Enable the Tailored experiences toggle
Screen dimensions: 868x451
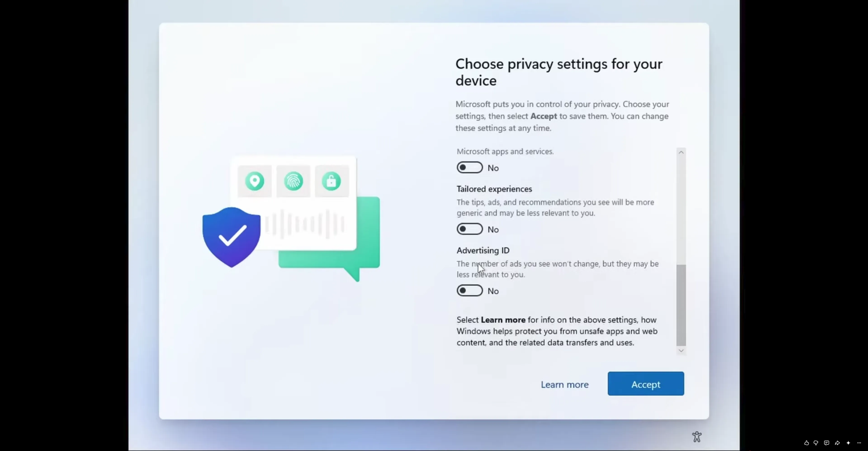[470, 229]
